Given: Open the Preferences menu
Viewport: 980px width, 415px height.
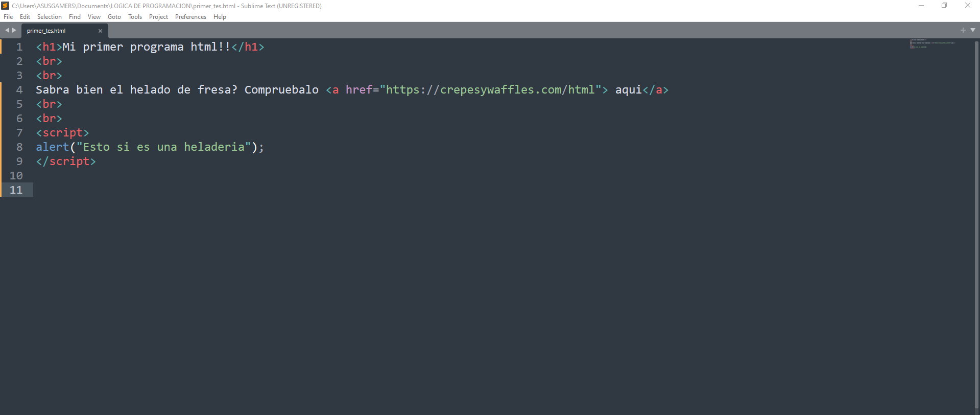Looking at the screenshot, I should pos(190,17).
